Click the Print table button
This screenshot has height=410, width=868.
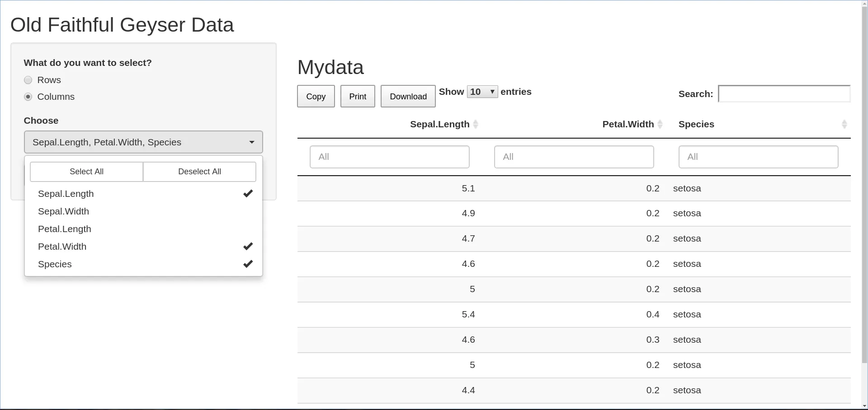[x=358, y=96]
